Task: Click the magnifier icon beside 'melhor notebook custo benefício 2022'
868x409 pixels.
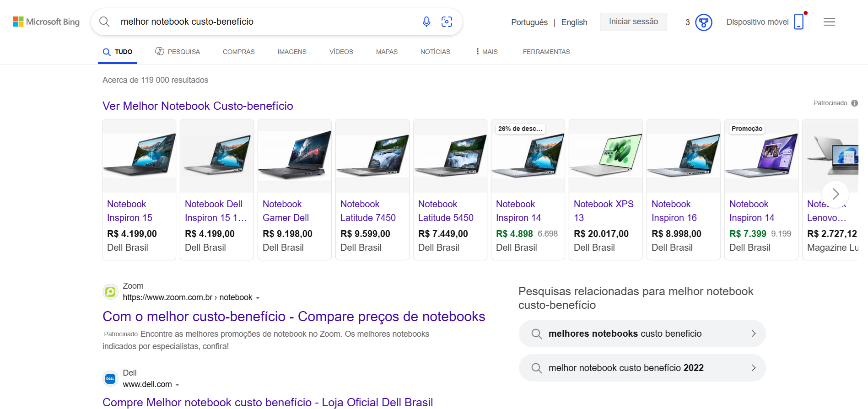Action: [x=536, y=368]
